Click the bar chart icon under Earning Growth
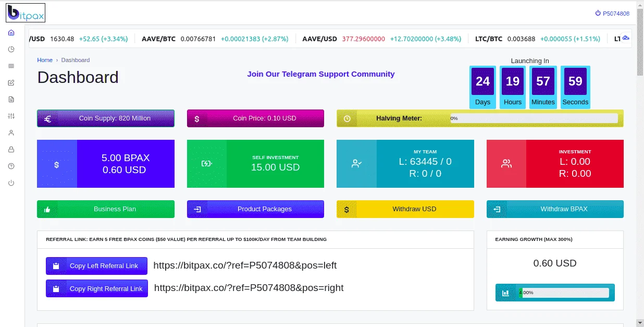This screenshot has width=644, height=327. [505, 293]
